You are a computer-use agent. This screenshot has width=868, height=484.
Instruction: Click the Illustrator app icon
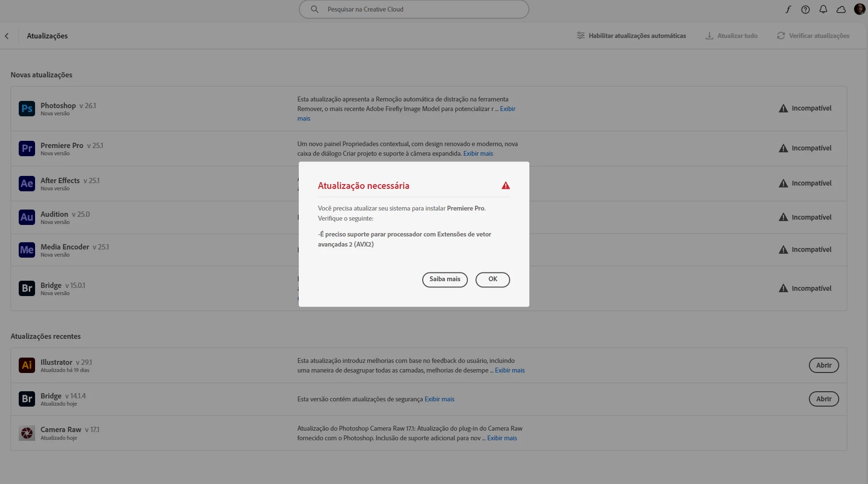[27, 365]
